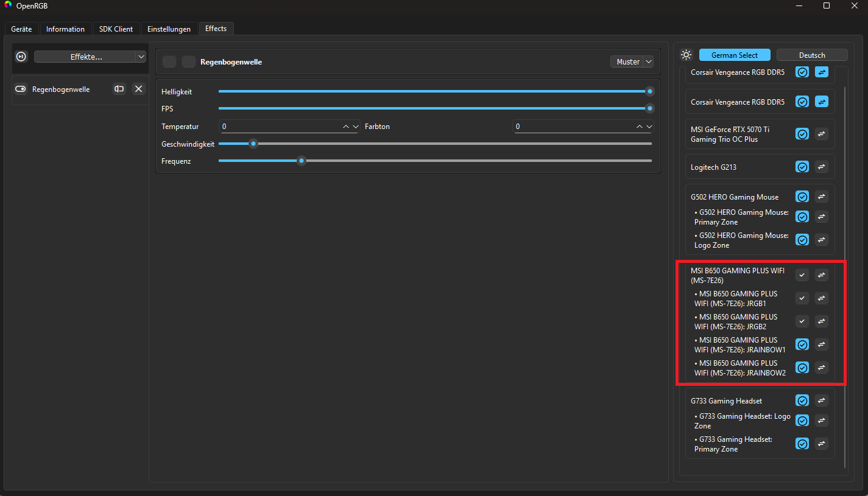The image size is (868, 496).
Task: Click the brightness sun icon in device panel
Action: [686, 55]
